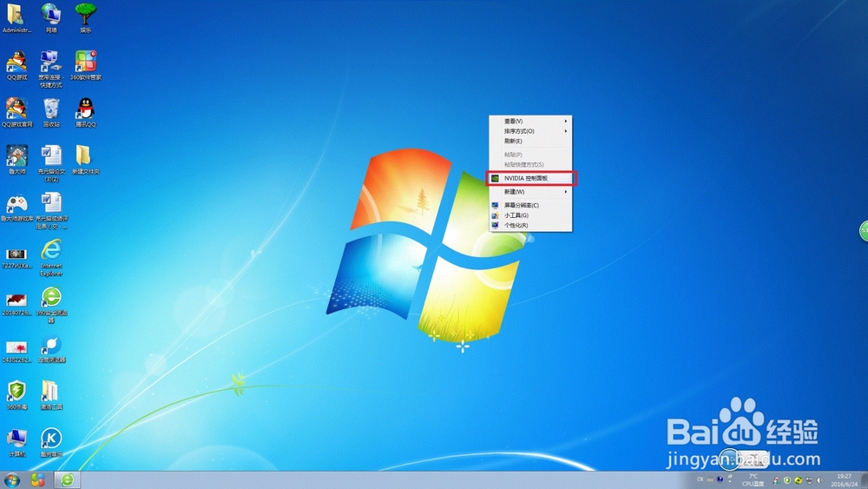Expand the 新建(W) submenu arrow
The height and width of the screenshot is (489, 868).
[x=566, y=192]
